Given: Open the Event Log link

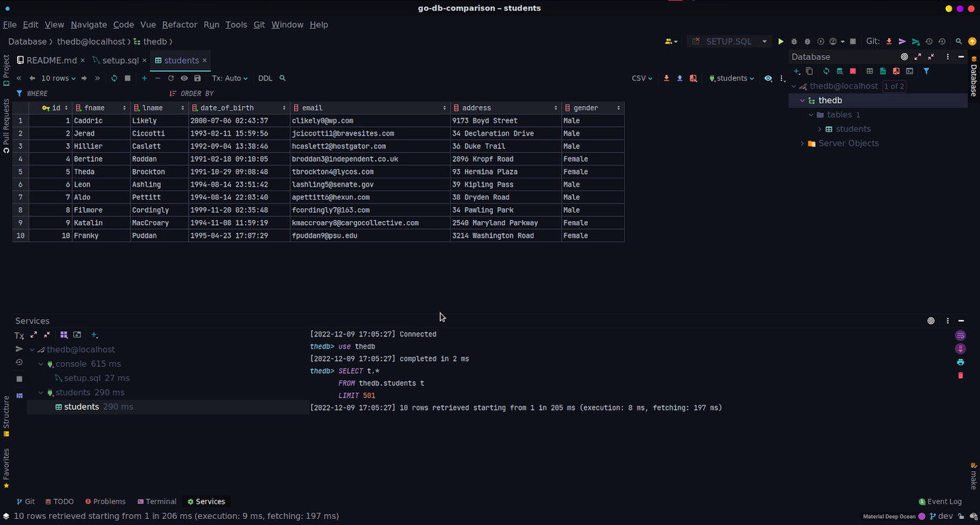Looking at the screenshot, I should point(944,501).
